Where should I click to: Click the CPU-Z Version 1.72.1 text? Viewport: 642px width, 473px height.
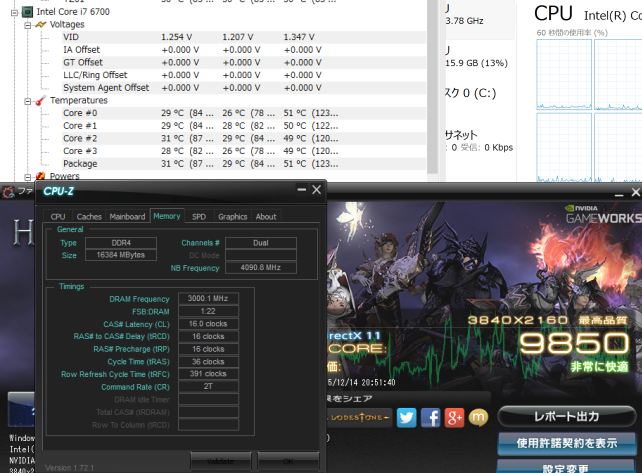(70, 468)
